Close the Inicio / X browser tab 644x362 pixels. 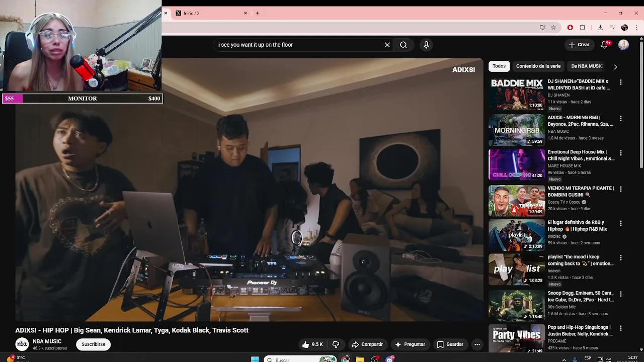(x=246, y=13)
